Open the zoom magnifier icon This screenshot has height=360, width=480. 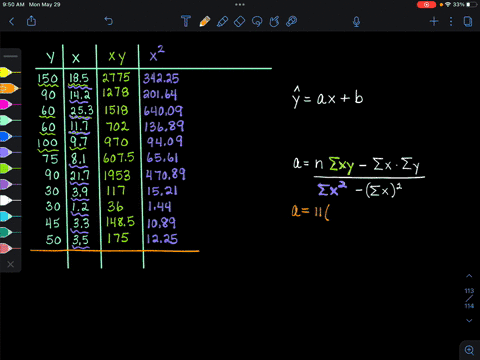[469, 350]
